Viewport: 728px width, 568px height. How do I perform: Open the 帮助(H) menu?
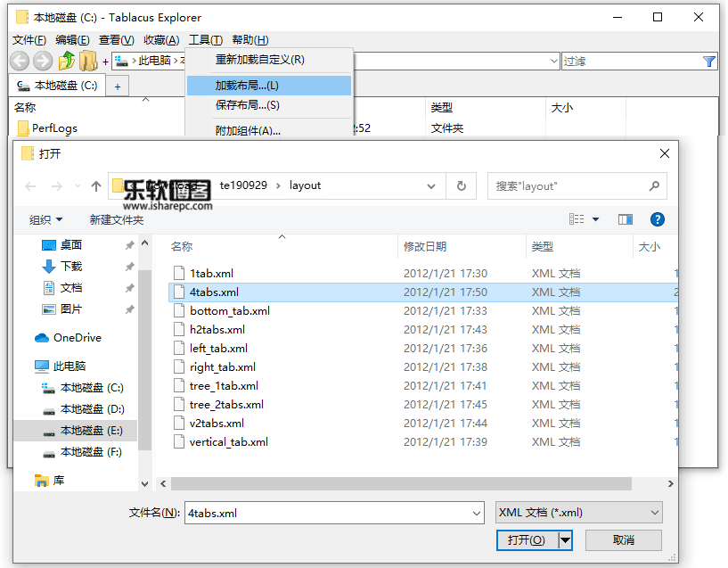(x=250, y=40)
